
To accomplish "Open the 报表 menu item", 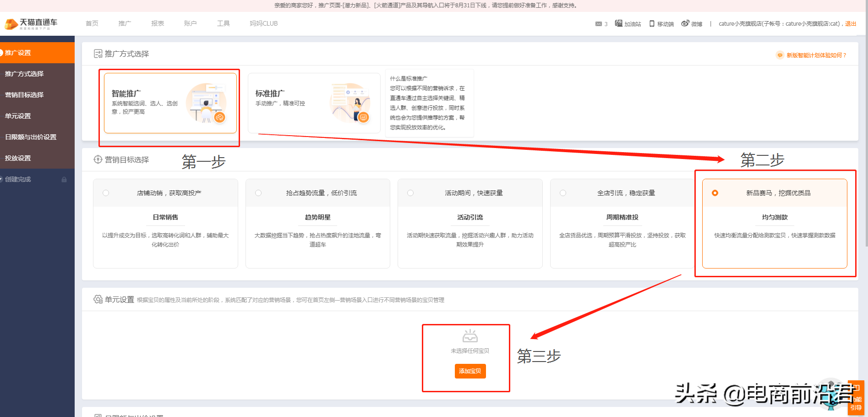I will [157, 23].
